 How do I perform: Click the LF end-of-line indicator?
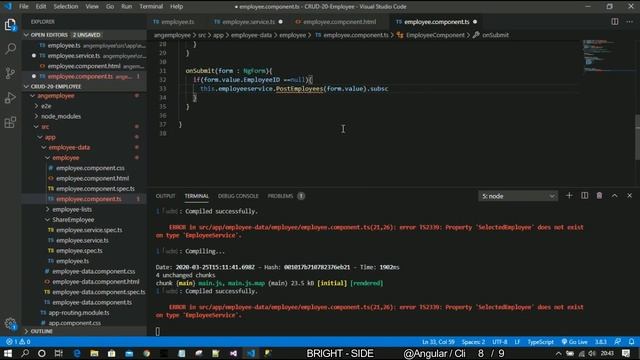pos(517,342)
